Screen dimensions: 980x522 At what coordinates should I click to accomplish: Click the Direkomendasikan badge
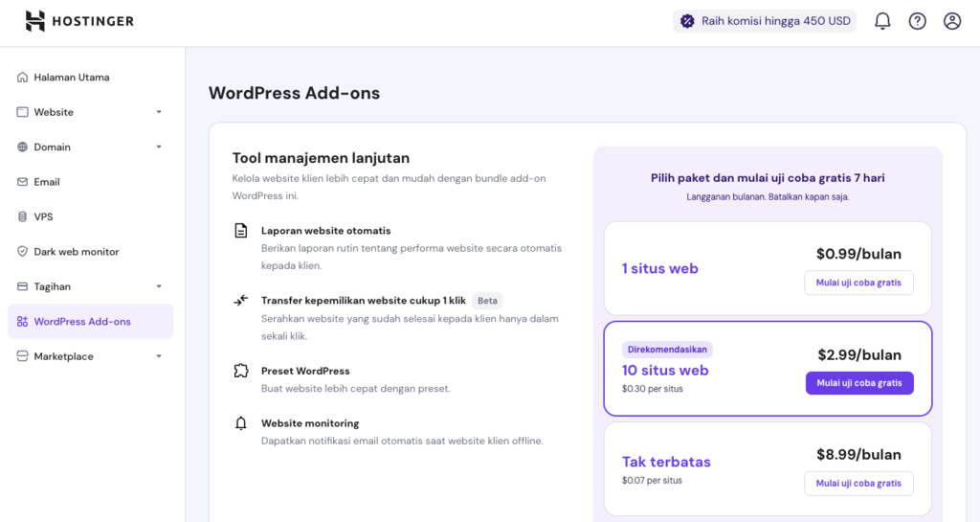pyautogui.click(x=667, y=350)
